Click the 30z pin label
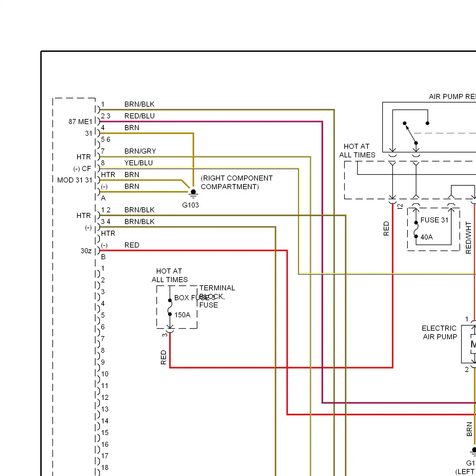The width and height of the screenshot is (476, 476). click(86, 251)
